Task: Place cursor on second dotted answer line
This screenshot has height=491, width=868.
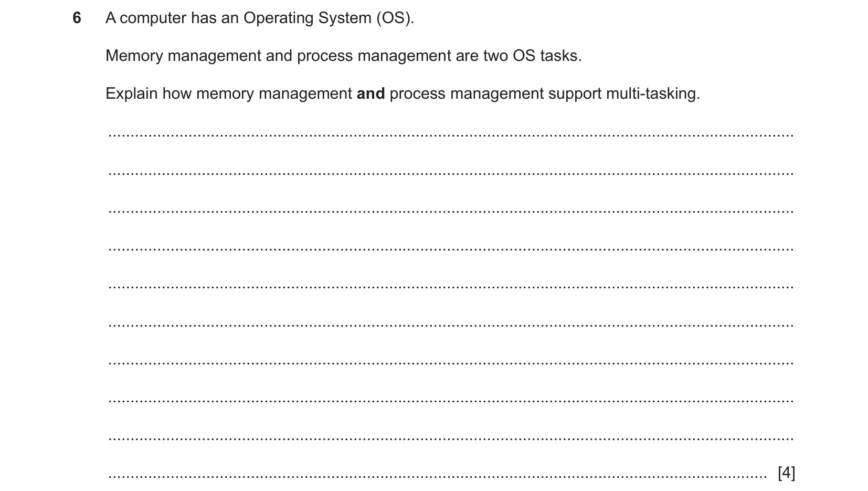Action: [x=451, y=173]
